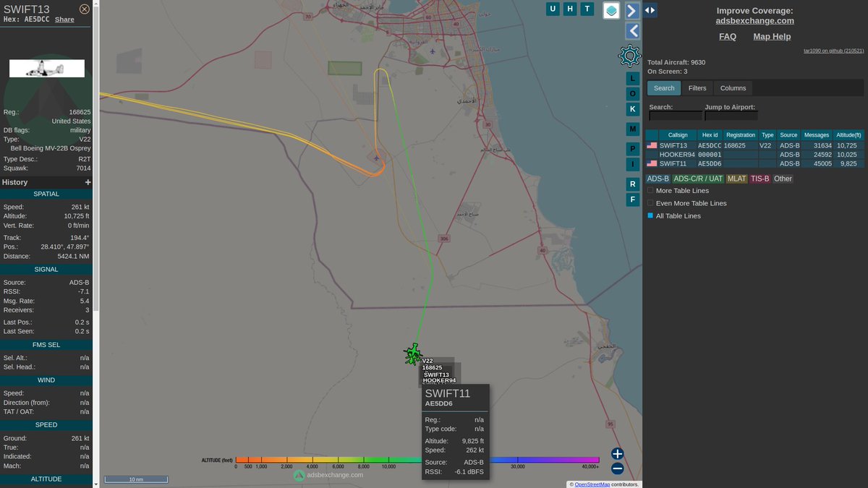The width and height of the screenshot is (868, 488).
Task: Click the right arrow sidebar expand button
Action: [632, 10]
